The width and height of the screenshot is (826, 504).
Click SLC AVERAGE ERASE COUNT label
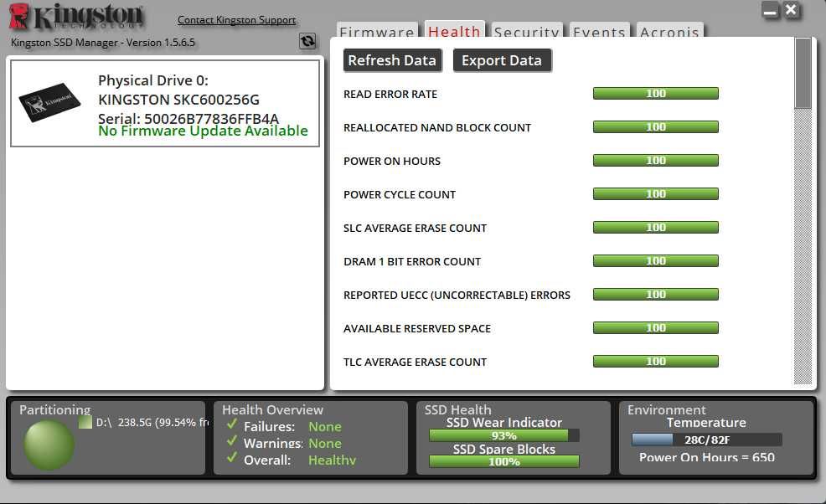(x=416, y=228)
